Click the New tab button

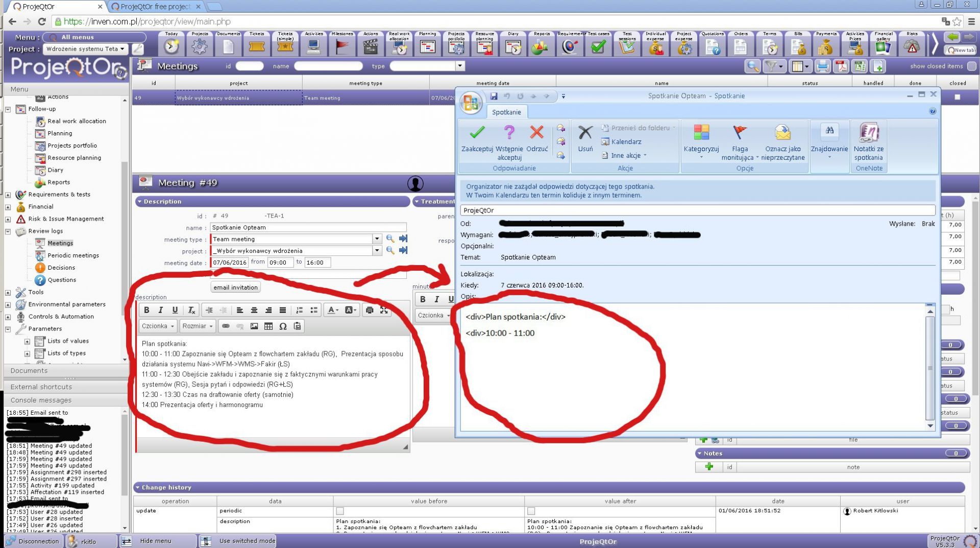960,50
